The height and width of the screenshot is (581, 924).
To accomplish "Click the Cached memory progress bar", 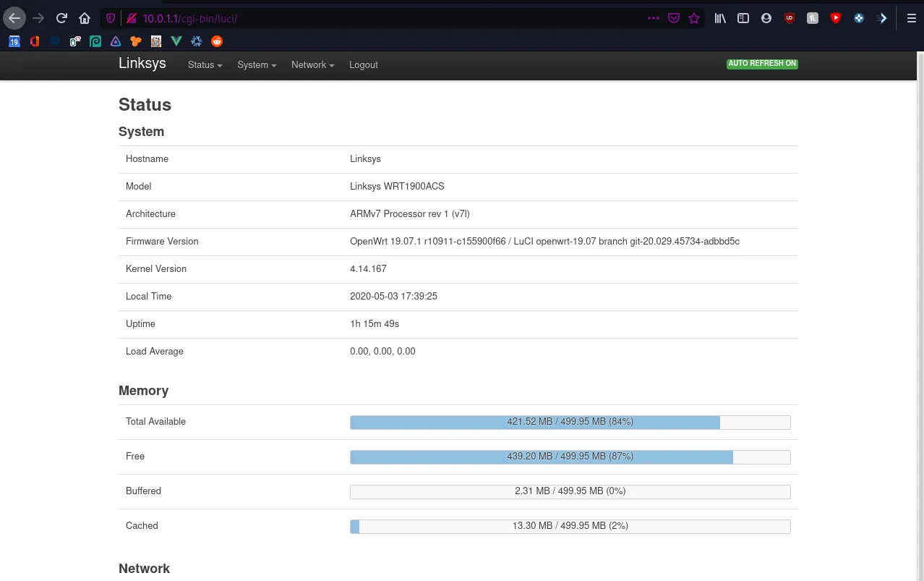I will click(x=570, y=526).
